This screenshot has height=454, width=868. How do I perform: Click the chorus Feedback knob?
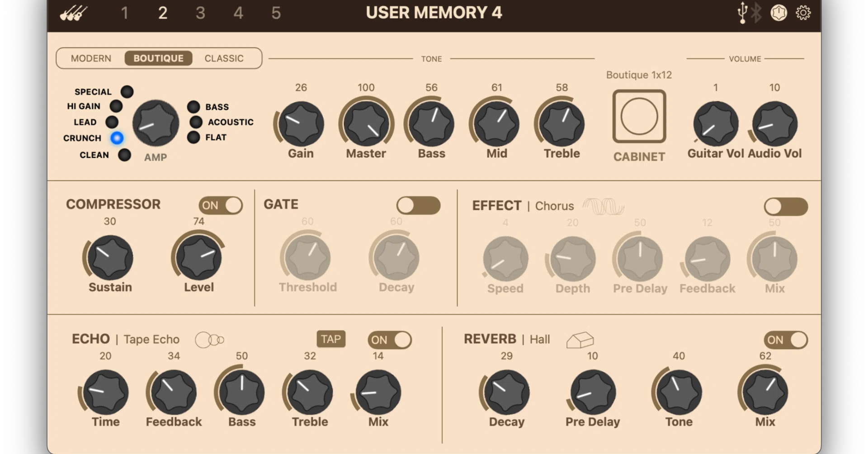pos(707,259)
